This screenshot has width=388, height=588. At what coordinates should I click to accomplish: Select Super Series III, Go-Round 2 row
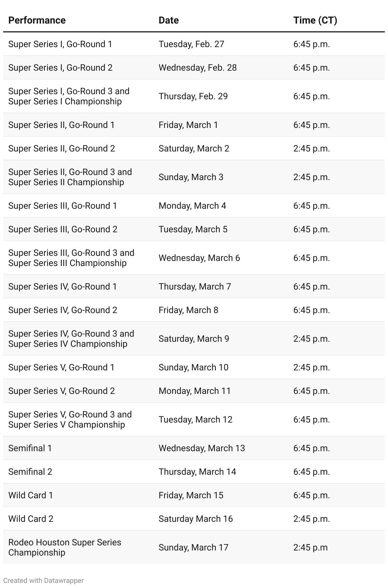194,229
